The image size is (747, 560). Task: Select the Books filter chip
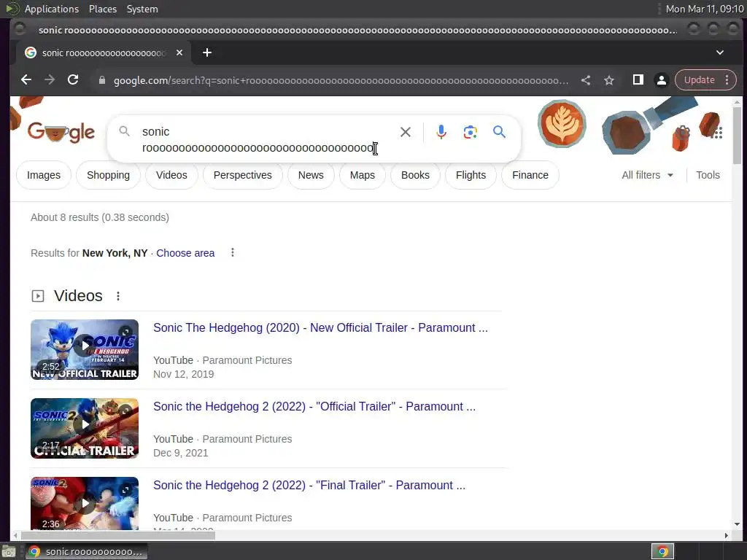click(415, 175)
